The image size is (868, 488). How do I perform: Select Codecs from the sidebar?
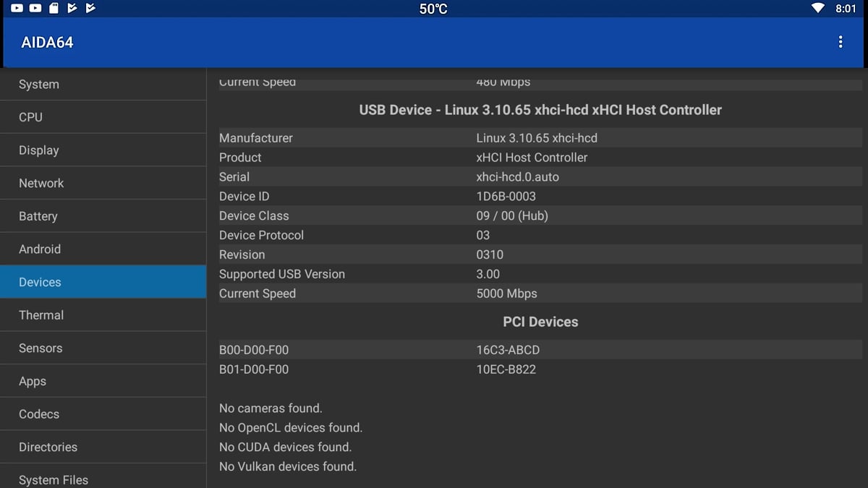[x=103, y=414]
